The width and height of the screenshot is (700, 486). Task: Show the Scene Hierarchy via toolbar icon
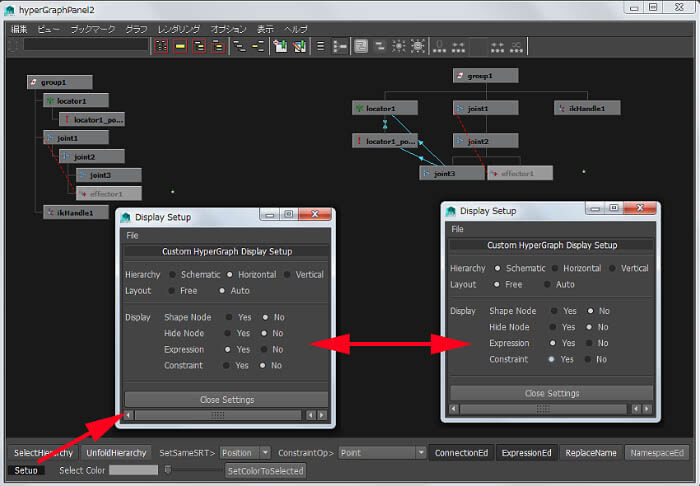[240, 46]
